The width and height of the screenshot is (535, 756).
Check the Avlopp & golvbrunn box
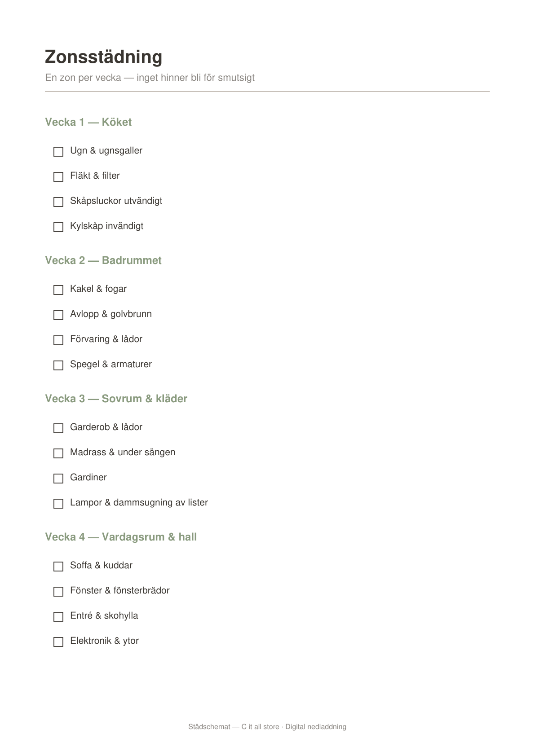coord(58,315)
